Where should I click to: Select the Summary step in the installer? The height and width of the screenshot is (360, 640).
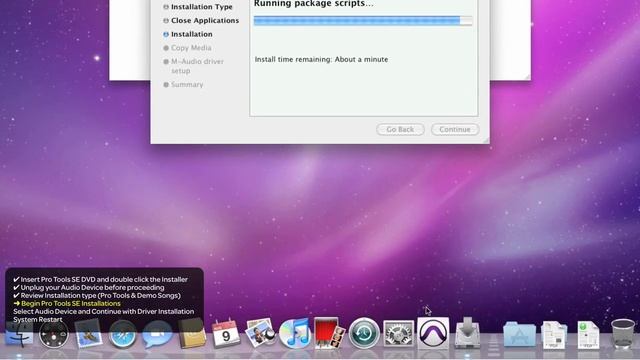coord(183,84)
